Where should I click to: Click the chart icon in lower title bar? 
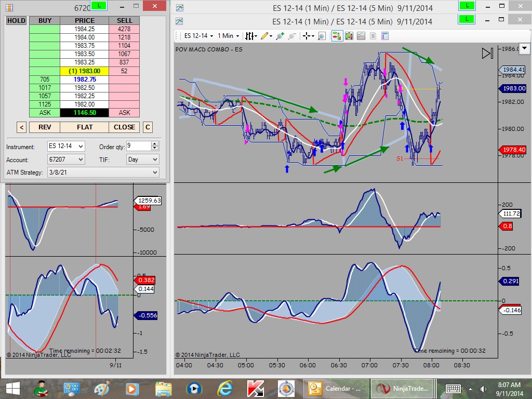pyautogui.click(x=179, y=21)
